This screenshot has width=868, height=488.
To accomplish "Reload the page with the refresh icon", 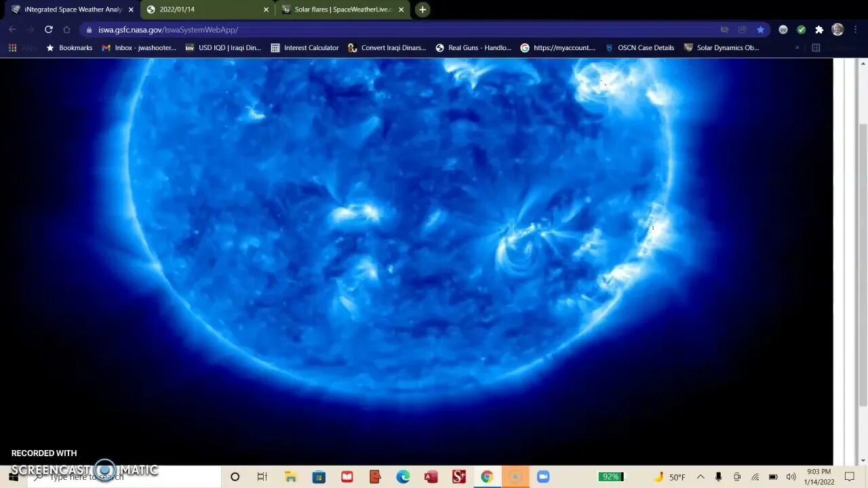I will click(x=48, y=30).
